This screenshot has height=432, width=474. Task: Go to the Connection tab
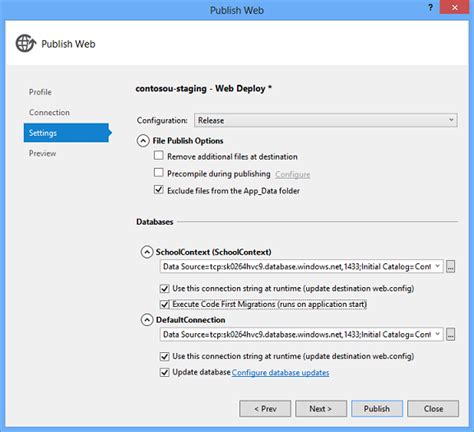pyautogui.click(x=49, y=112)
